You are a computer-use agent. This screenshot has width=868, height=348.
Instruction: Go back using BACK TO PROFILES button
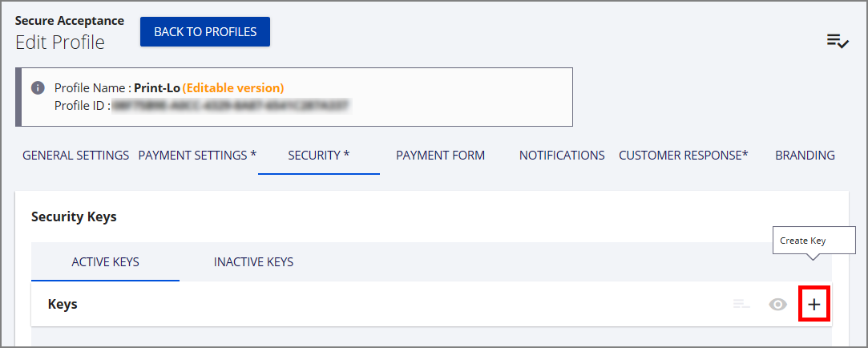tap(205, 32)
